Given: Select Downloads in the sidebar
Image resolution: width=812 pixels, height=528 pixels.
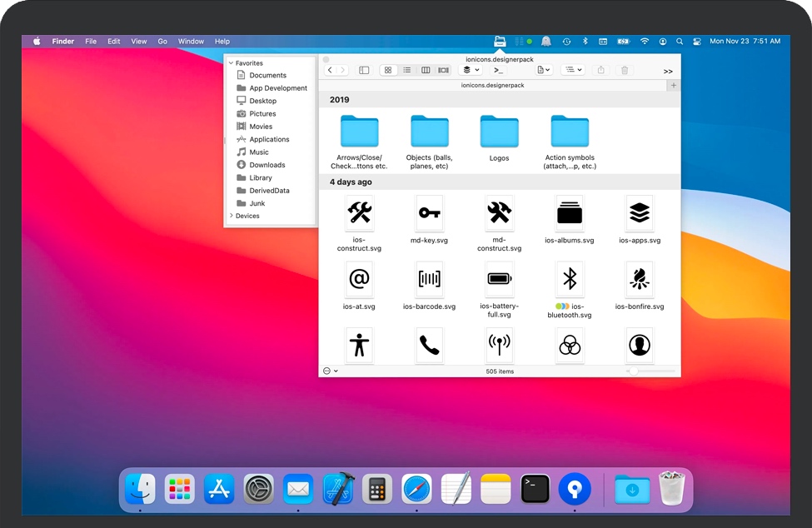Looking at the screenshot, I should [x=267, y=165].
